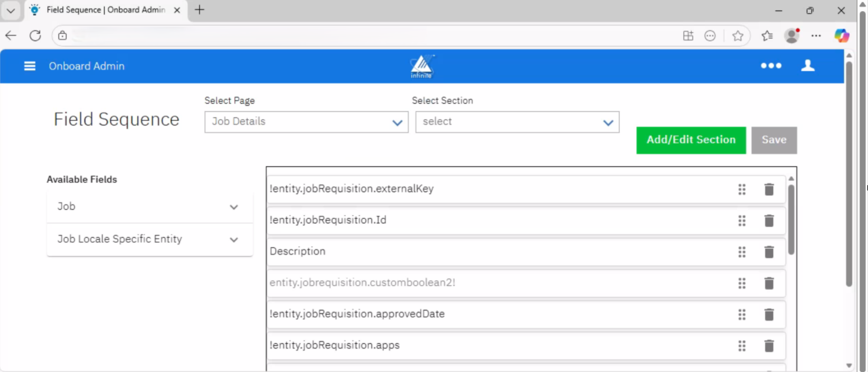The width and height of the screenshot is (868, 372).
Task: Select the Field Sequence browser tab
Action: point(105,10)
